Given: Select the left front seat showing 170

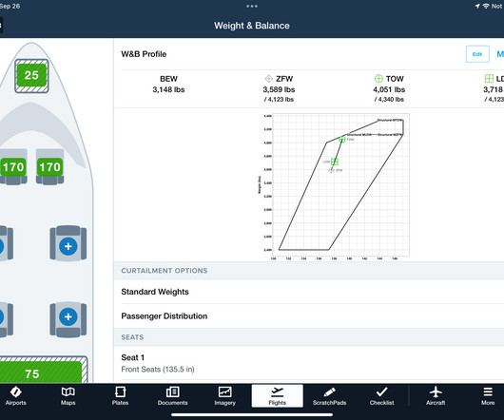Looking at the screenshot, I should coord(13,167).
